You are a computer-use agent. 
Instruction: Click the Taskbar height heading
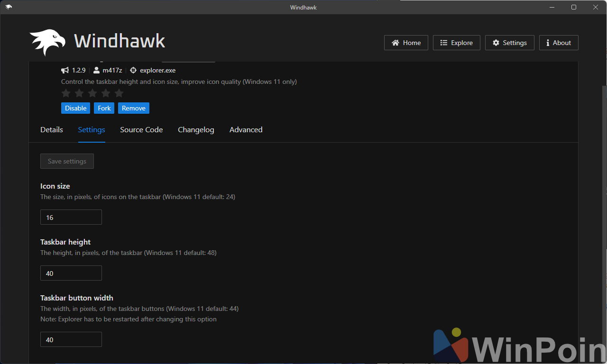(x=65, y=242)
